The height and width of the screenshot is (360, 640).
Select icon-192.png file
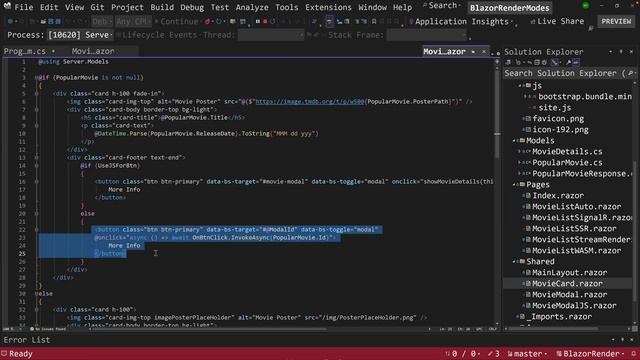click(560, 130)
